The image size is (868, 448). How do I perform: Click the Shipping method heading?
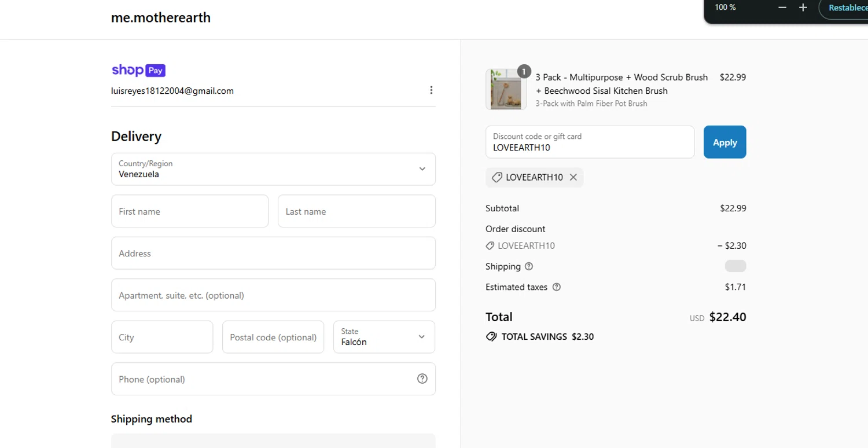click(152, 419)
